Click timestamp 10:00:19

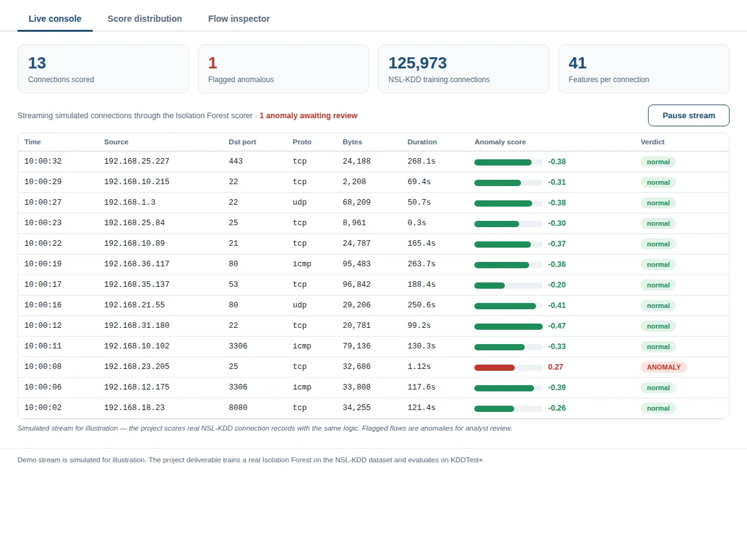click(43, 264)
